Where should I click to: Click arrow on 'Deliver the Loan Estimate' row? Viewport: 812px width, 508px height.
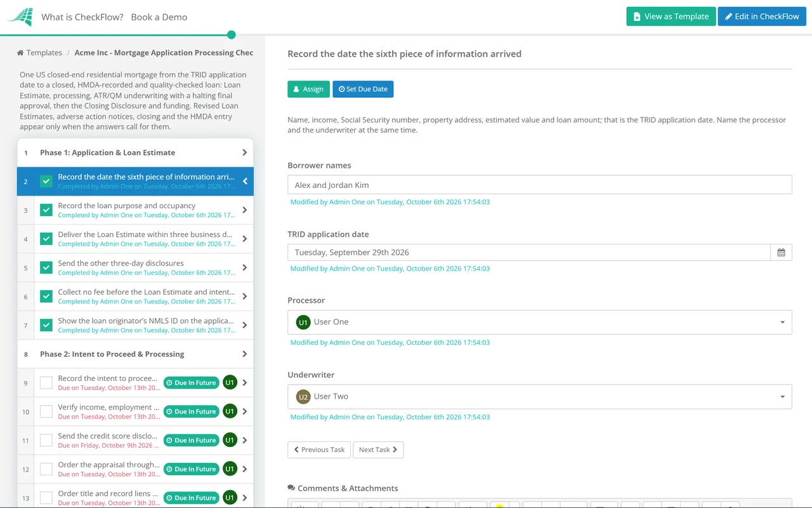(245, 239)
